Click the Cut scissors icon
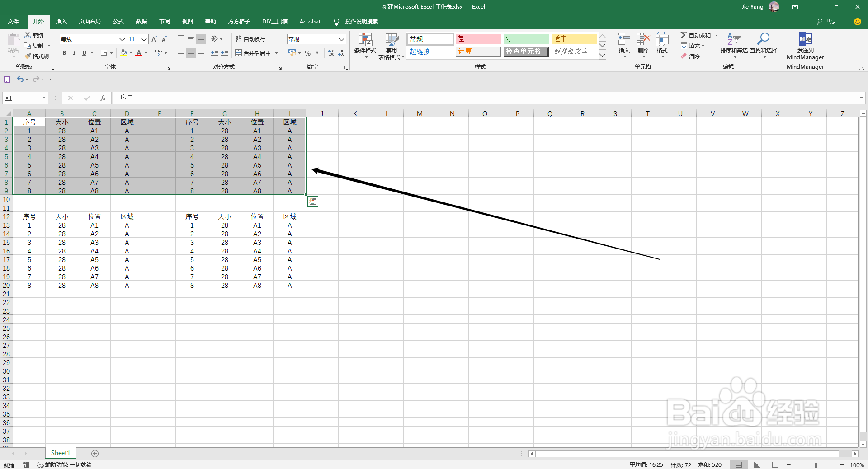This screenshot has height=469, width=868. pos(28,35)
